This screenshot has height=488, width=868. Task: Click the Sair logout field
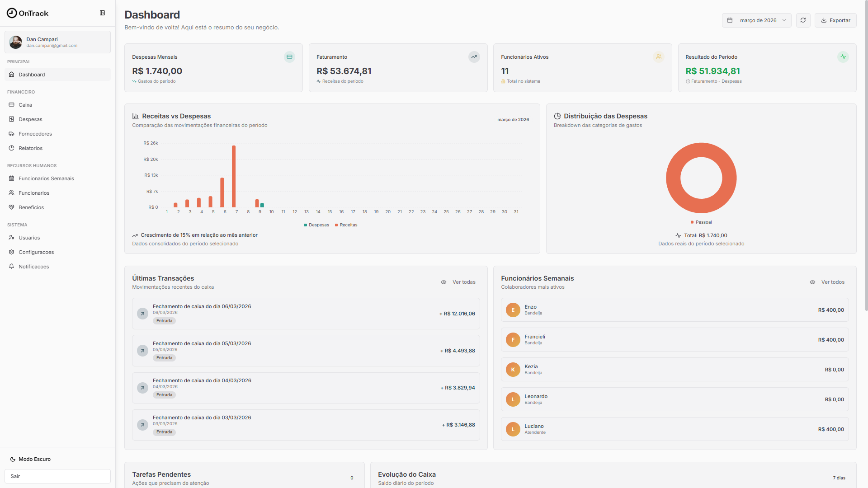pos(57,476)
